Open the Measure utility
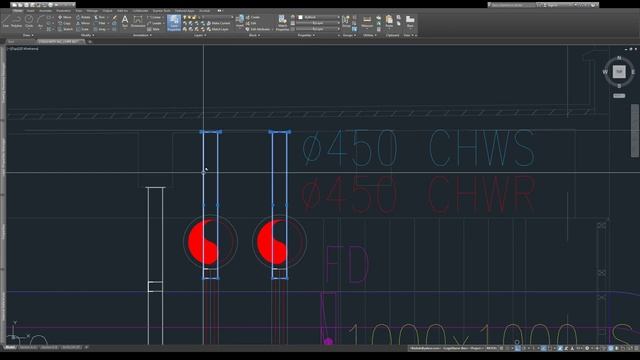 coord(367,21)
